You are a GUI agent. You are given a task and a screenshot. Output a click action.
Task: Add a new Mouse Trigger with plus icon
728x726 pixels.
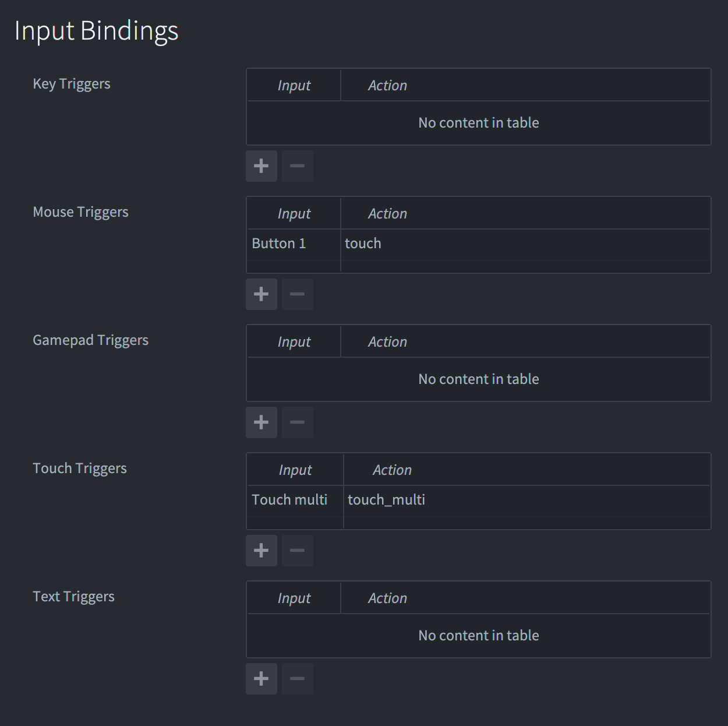tap(261, 294)
